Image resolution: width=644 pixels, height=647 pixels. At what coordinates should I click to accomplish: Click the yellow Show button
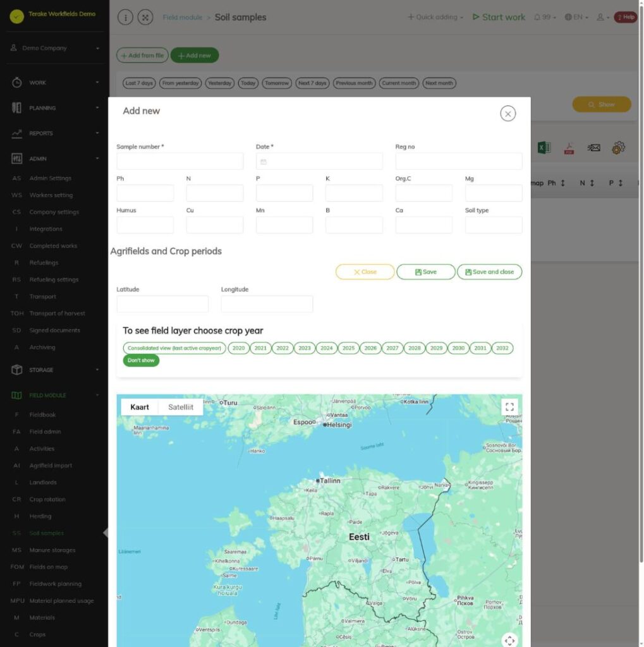click(602, 104)
